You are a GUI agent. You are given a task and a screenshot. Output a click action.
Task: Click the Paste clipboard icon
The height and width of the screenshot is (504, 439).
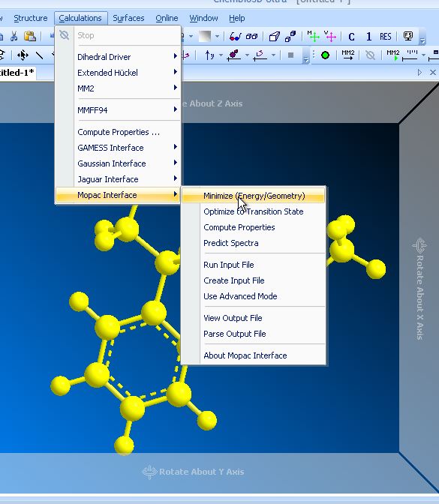(30, 36)
